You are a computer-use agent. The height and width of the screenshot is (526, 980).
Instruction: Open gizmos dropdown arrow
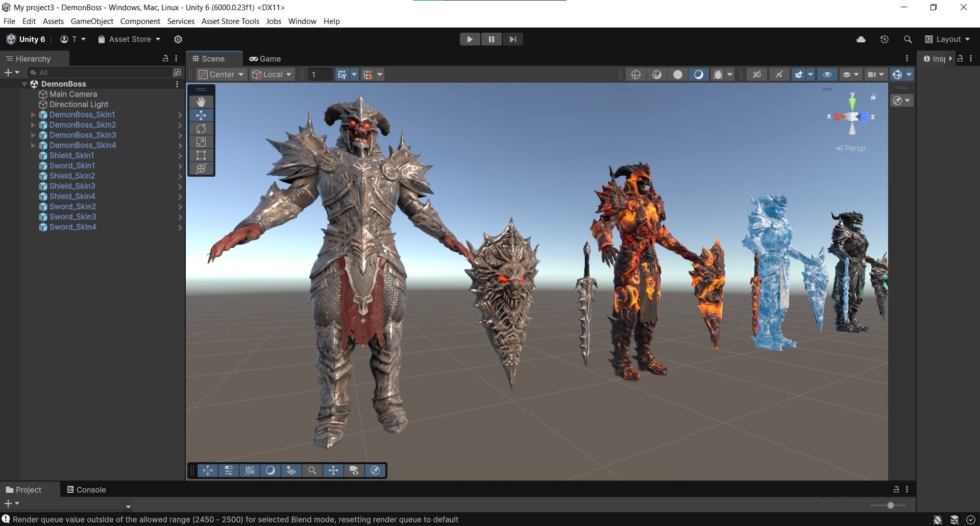[x=909, y=75]
